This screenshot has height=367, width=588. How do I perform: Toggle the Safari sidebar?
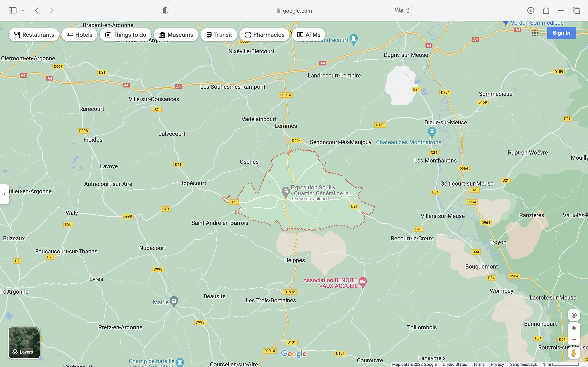(x=12, y=10)
